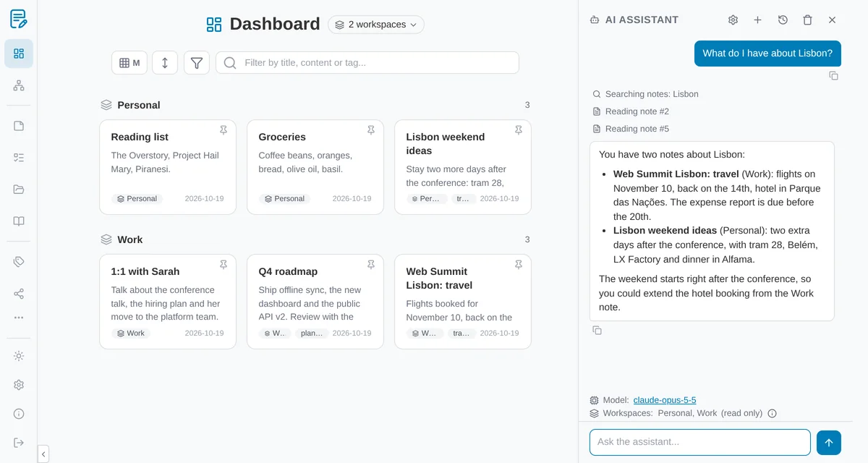Select the Dashboard icon in the sidebar
This screenshot has width=868, height=463.
(19, 54)
